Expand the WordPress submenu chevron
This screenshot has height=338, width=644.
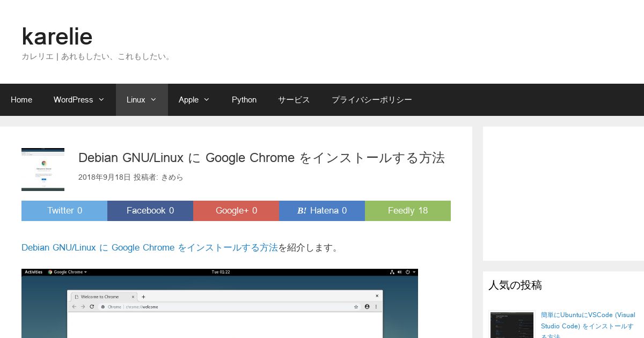click(101, 100)
